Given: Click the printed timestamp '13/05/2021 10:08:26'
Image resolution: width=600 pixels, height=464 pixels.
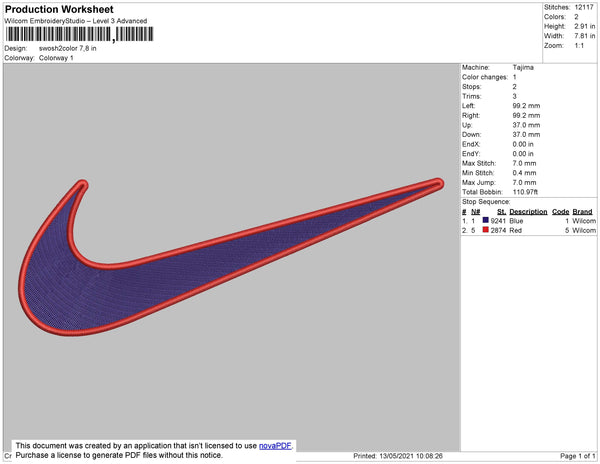Looking at the screenshot, I should coord(411,456).
